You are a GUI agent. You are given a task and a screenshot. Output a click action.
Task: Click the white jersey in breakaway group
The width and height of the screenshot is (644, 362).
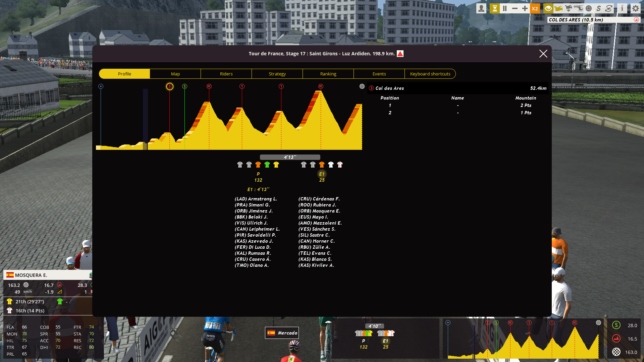331,165
